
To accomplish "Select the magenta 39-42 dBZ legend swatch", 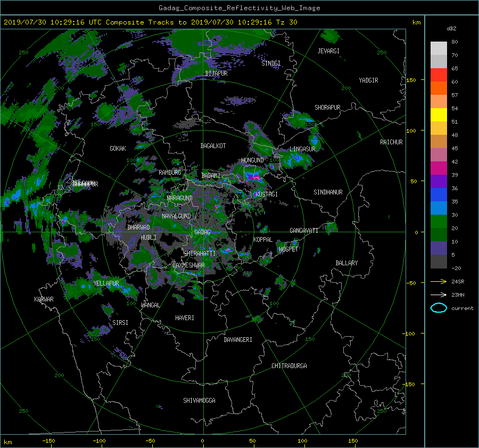I will (x=439, y=168).
